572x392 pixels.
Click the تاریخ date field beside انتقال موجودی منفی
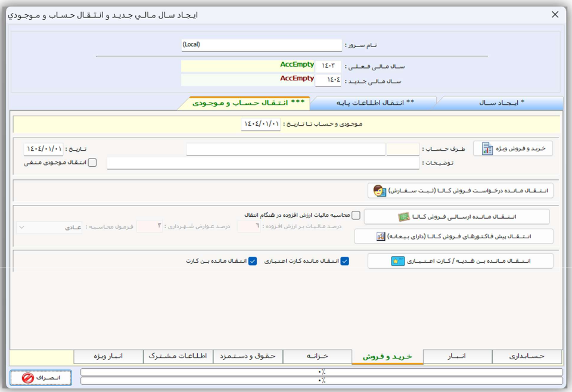click(x=43, y=149)
